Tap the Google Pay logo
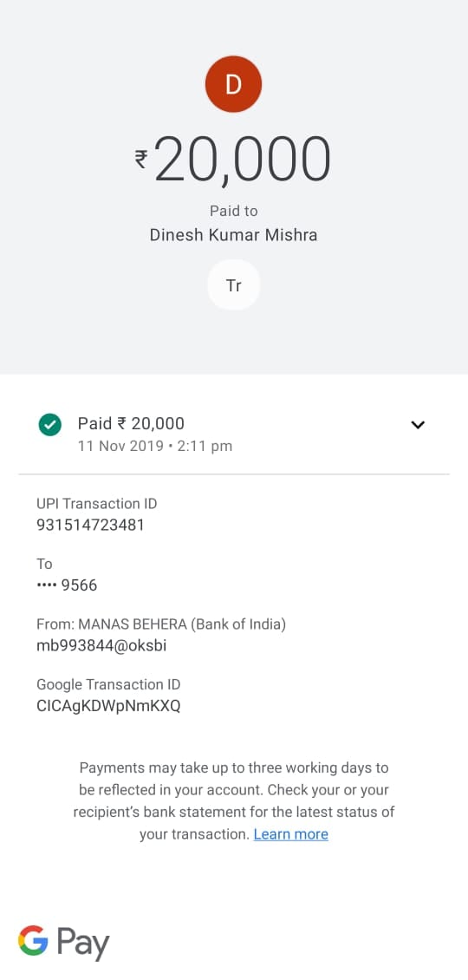Viewport: 468px width, 980px height. (x=64, y=943)
